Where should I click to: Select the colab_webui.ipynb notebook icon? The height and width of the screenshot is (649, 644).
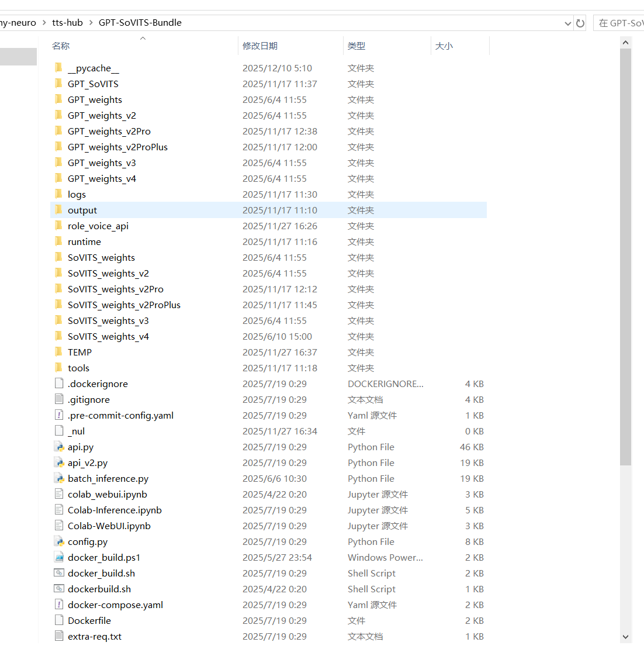pos(58,495)
